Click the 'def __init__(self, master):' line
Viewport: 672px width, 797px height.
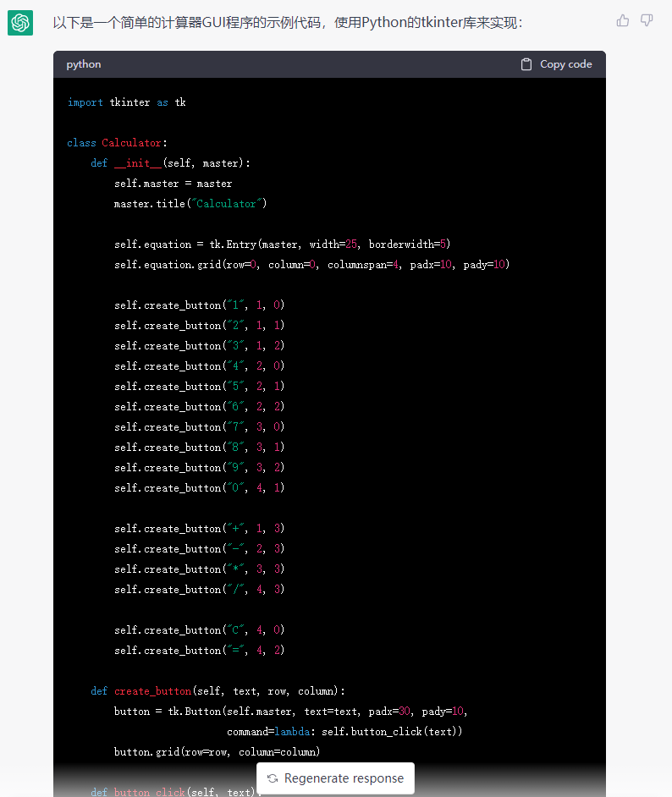point(170,163)
